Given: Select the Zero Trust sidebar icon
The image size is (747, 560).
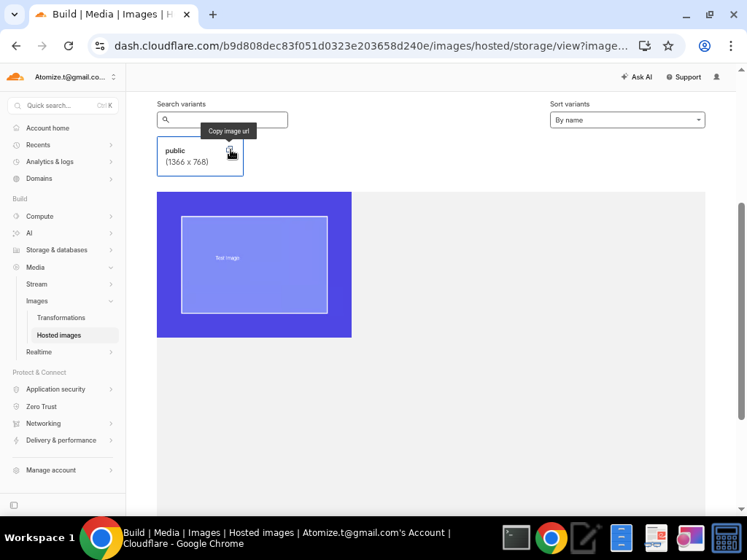Looking at the screenshot, I should [x=16, y=406].
